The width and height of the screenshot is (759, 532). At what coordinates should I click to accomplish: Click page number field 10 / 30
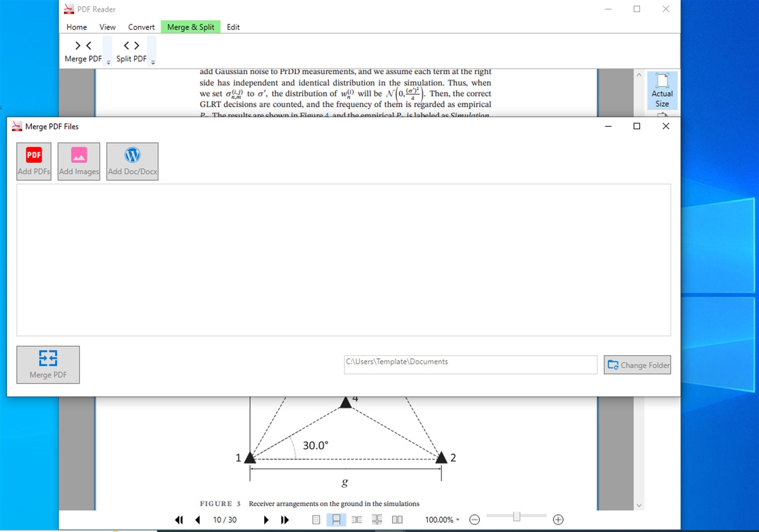pyautogui.click(x=225, y=520)
